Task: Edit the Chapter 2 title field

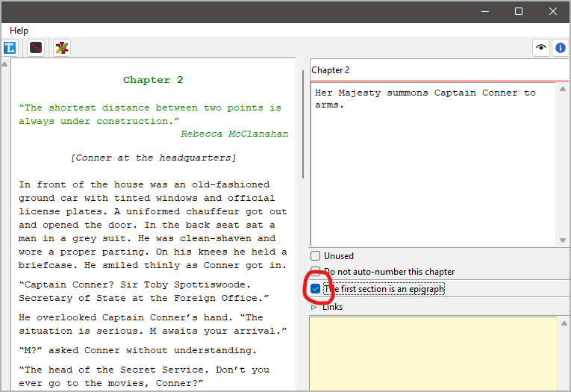Action: coord(439,70)
